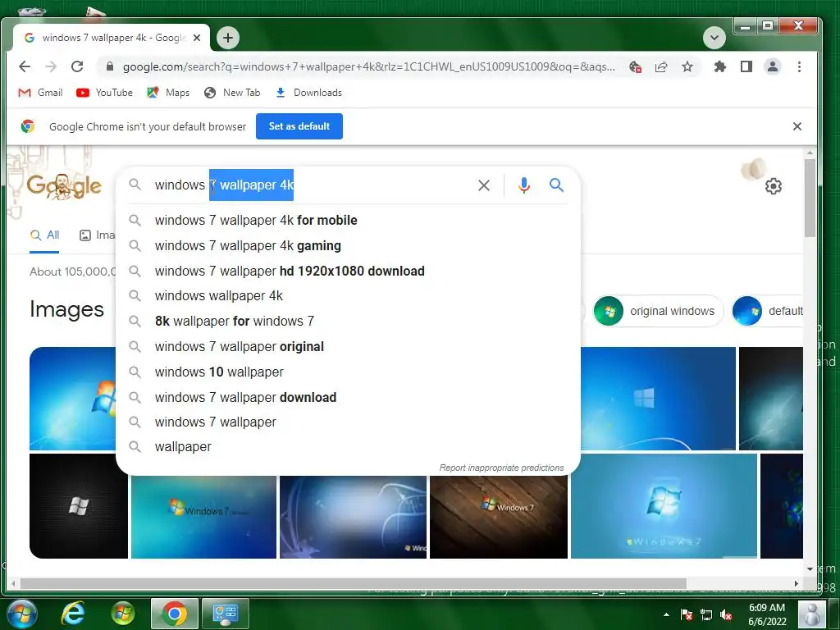This screenshot has height=630, width=840.
Task: Click inside the search text field
Action: point(311,185)
